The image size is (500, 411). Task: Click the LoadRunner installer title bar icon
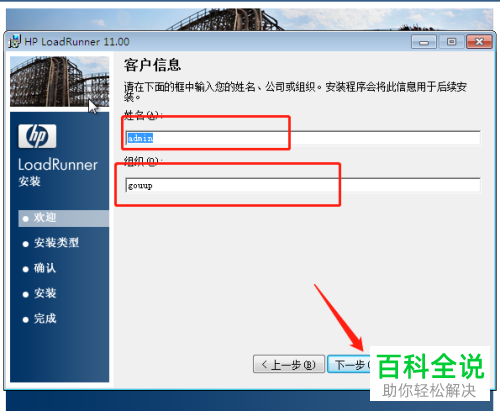point(15,42)
